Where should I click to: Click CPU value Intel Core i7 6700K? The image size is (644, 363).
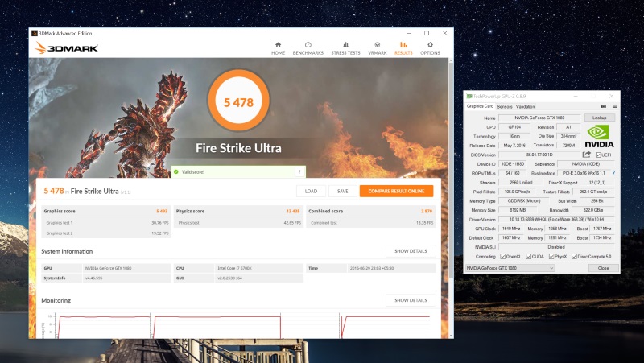tap(234, 268)
